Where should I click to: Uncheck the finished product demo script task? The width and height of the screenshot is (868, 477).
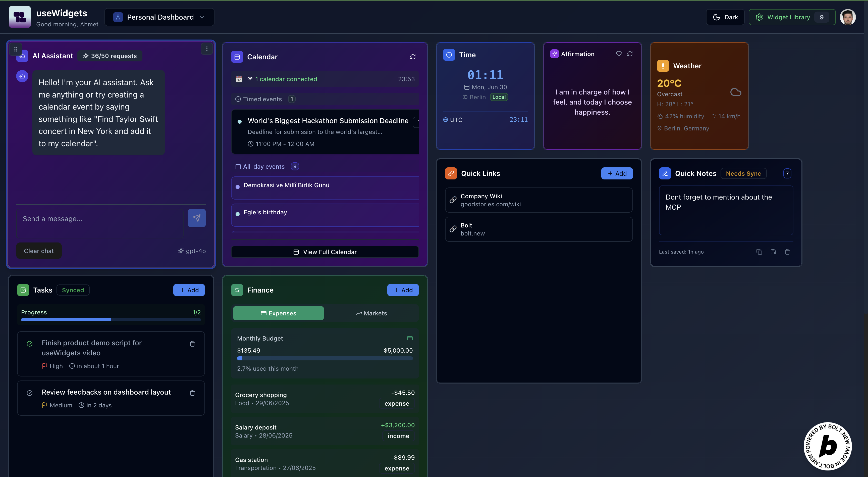click(30, 344)
